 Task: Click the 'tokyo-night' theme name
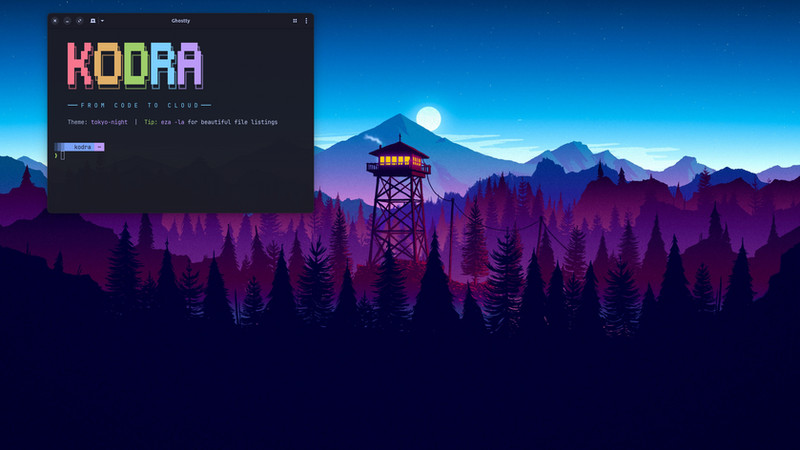tap(109, 122)
